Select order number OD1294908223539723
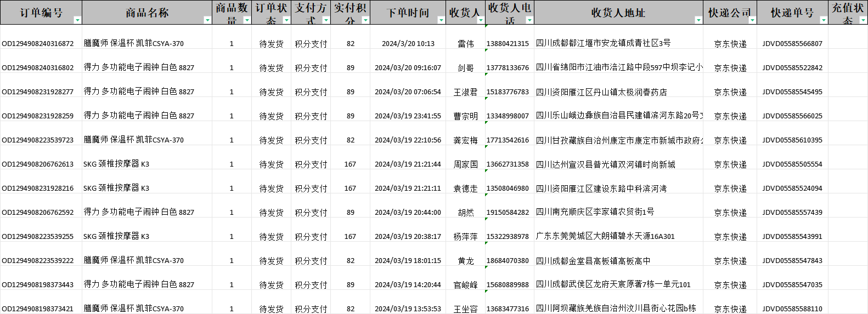 pyautogui.click(x=38, y=140)
